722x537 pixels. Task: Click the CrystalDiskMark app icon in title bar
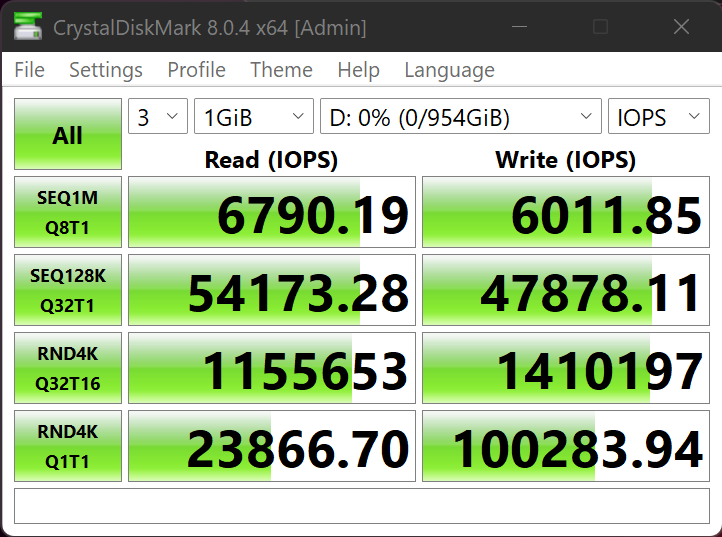click(x=28, y=27)
